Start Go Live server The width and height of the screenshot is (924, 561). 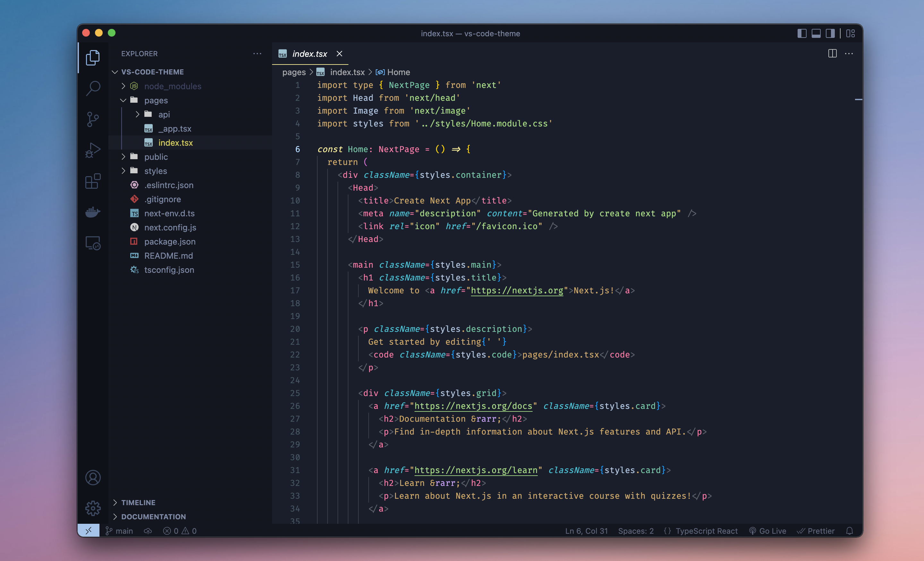pyautogui.click(x=768, y=531)
